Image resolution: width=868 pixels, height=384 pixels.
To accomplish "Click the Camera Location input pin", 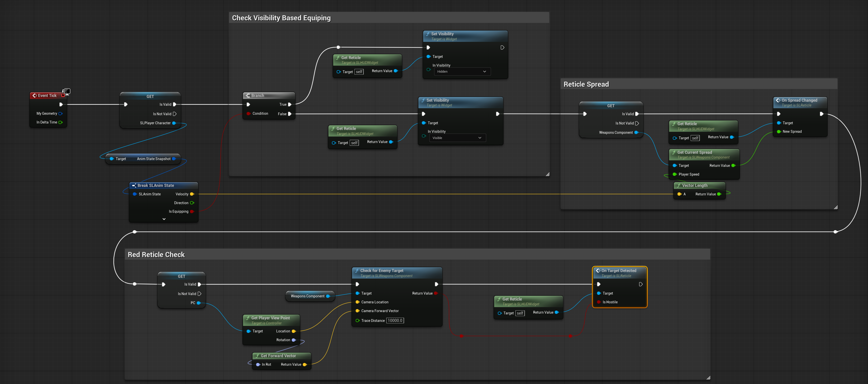I will click(x=357, y=302).
